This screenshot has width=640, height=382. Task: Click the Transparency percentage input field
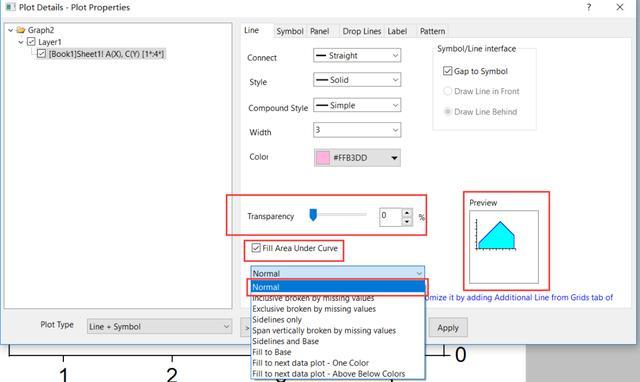coord(391,216)
